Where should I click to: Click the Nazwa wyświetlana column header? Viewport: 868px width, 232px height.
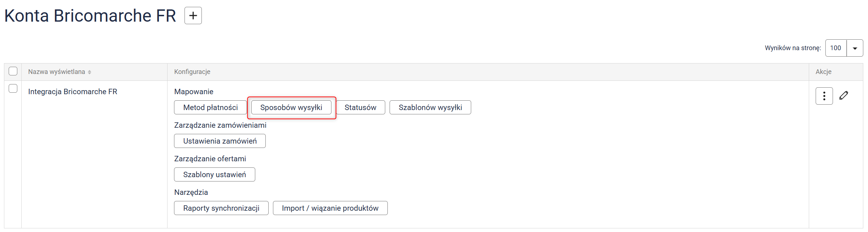pos(57,72)
